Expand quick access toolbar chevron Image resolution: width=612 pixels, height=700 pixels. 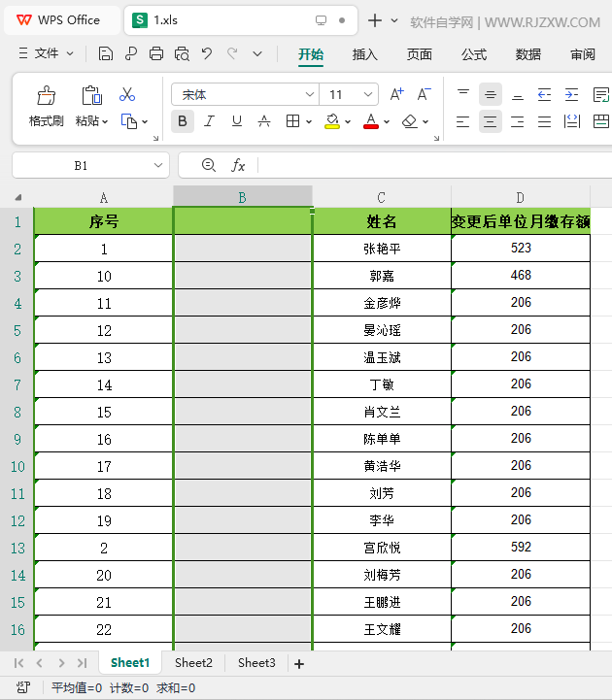coord(257,54)
